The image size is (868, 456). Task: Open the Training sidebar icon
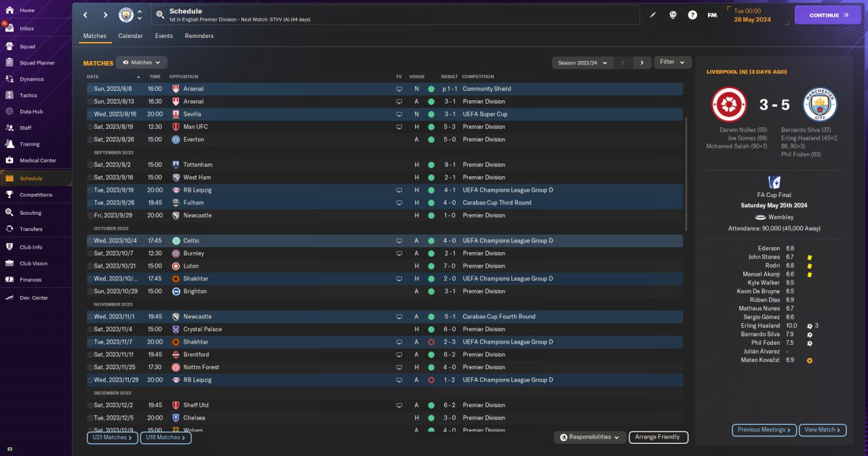tap(9, 144)
